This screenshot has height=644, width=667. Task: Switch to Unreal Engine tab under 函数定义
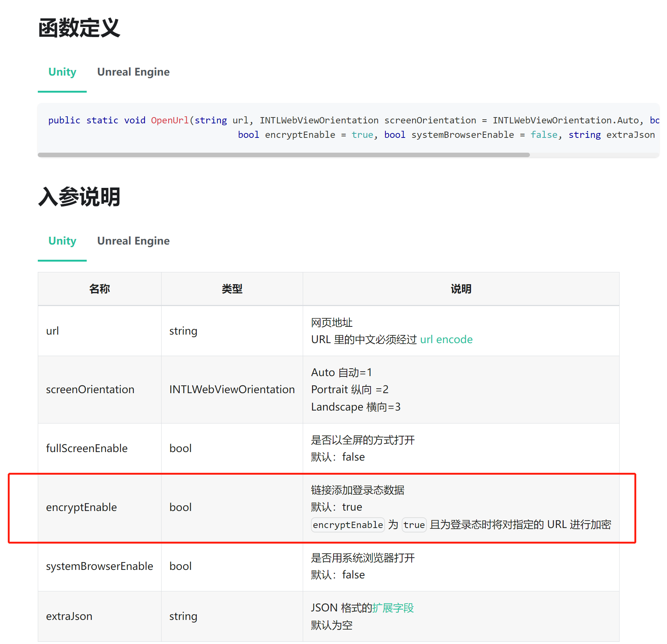point(133,72)
